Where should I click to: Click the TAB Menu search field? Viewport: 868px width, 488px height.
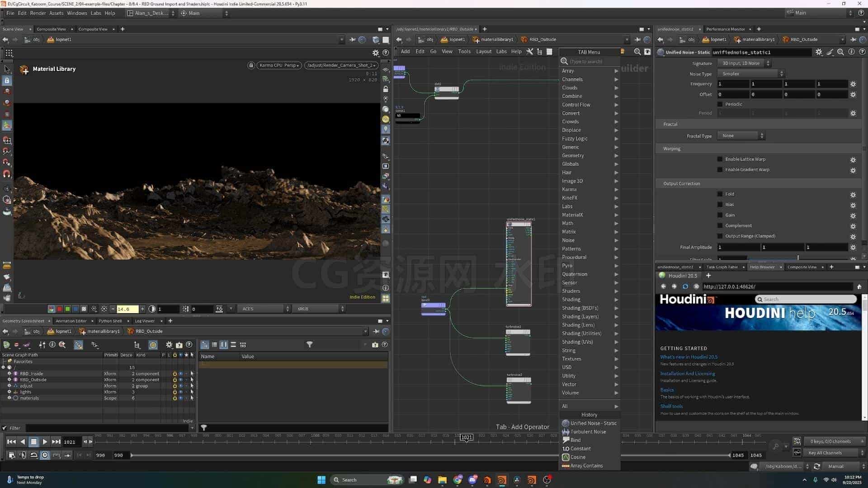click(590, 61)
